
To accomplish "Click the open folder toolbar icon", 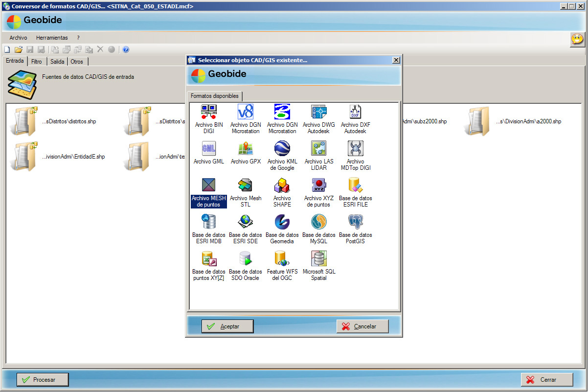I will tap(19, 49).
